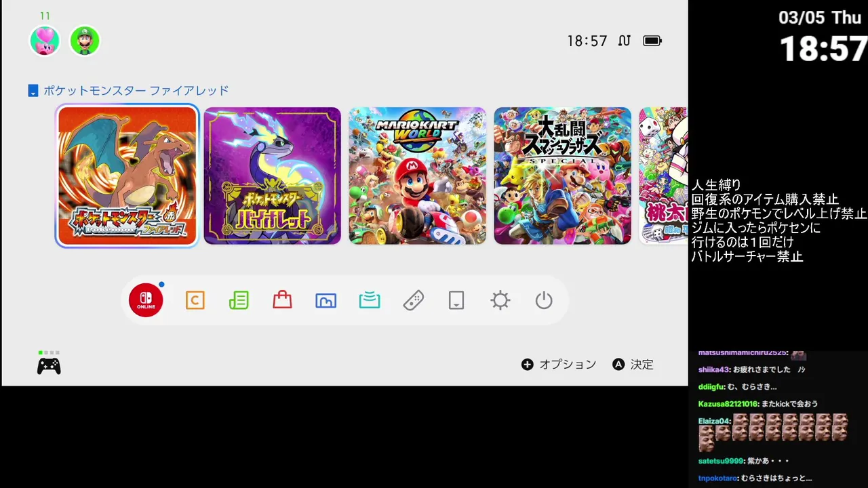868x488 pixels.
Task: Open the red Nintendo eShop bag icon
Action: (x=282, y=300)
